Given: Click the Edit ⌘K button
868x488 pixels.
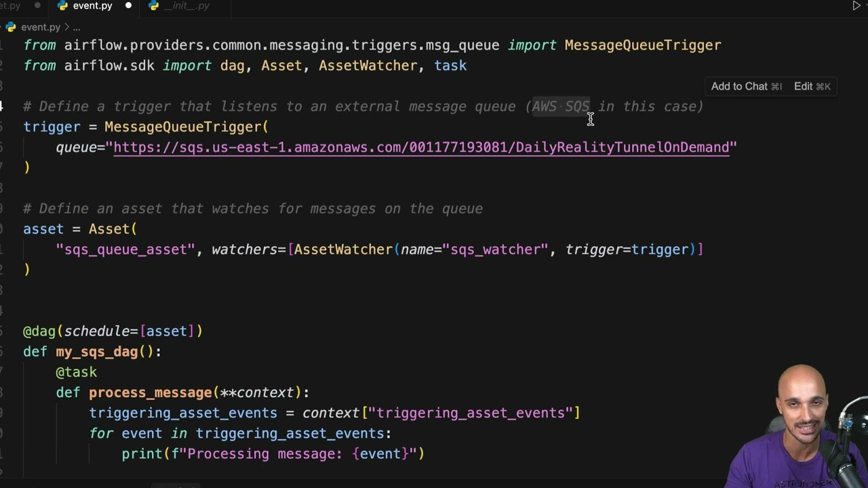Looking at the screenshot, I should 812,86.
